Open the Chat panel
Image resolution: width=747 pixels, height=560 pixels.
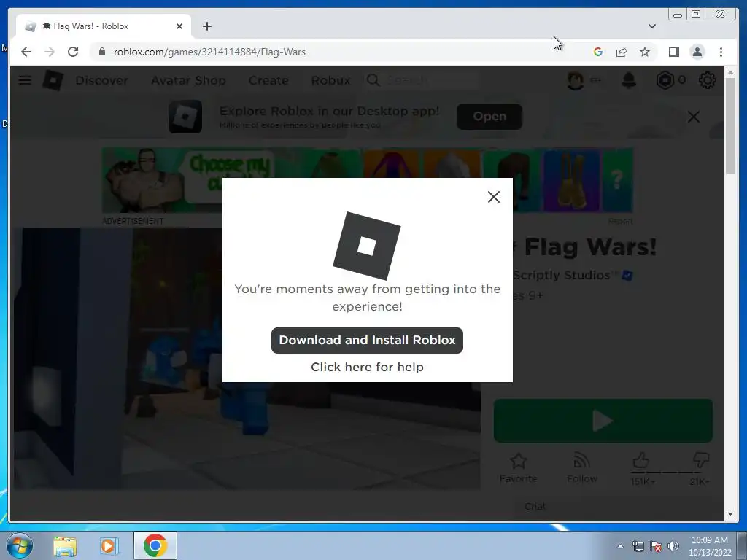coord(535,506)
